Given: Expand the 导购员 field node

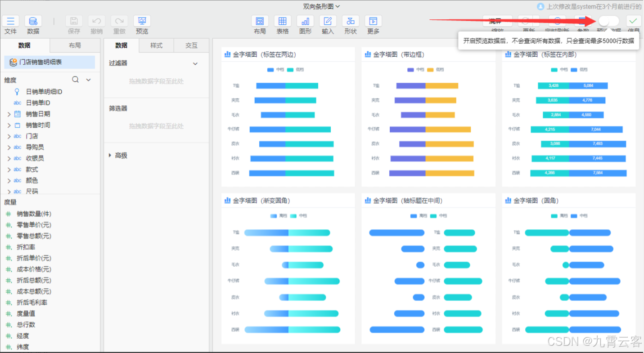Looking at the screenshot, I should (x=9, y=147).
